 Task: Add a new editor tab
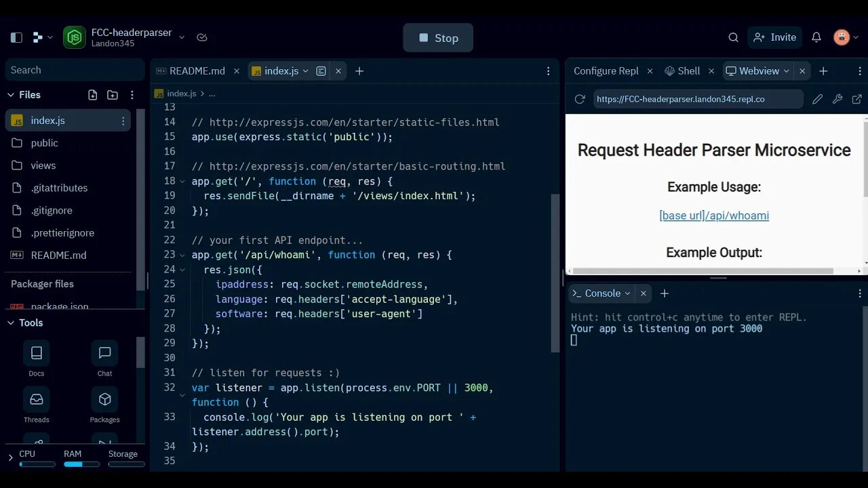359,70
